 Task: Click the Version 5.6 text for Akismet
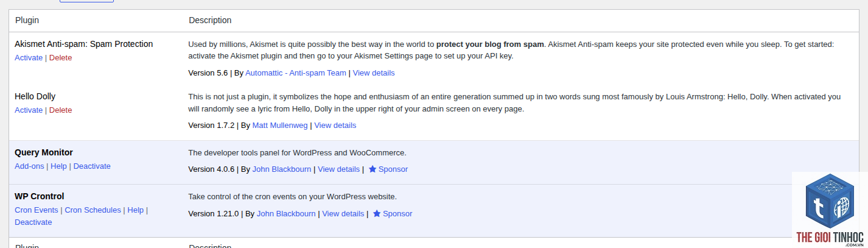208,73
